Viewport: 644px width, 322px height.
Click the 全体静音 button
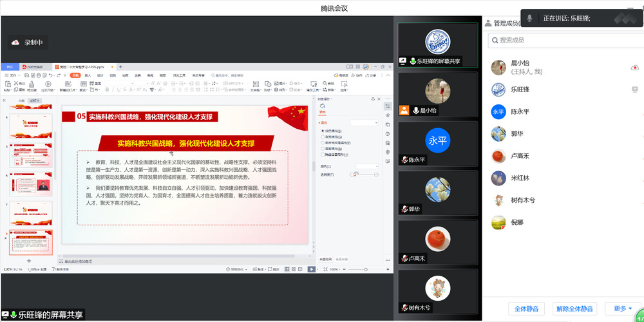tap(526, 308)
